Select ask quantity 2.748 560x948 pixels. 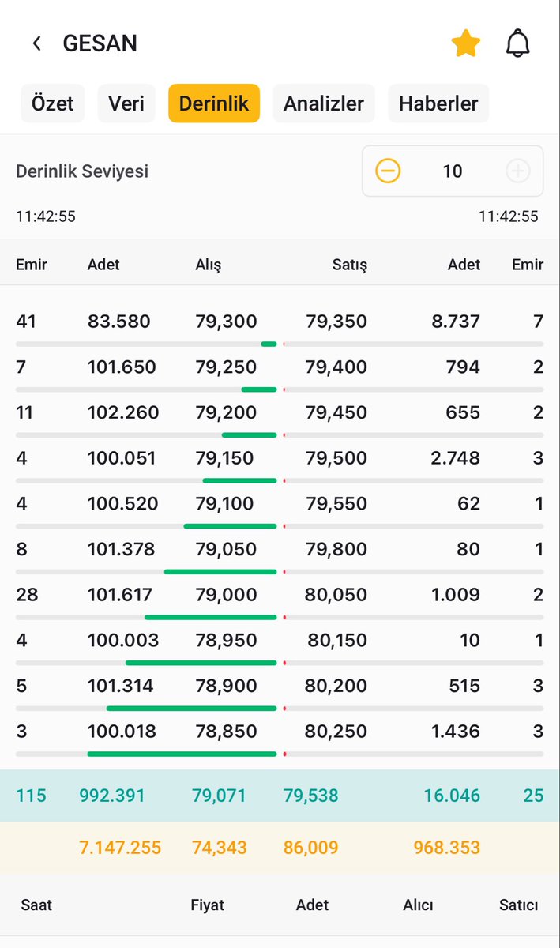(x=456, y=458)
